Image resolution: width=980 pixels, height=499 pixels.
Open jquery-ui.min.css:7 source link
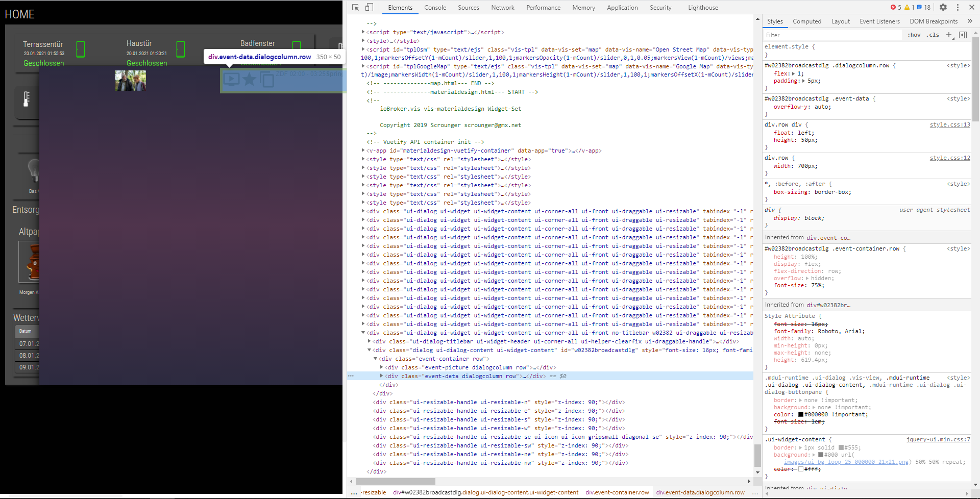tap(938, 439)
